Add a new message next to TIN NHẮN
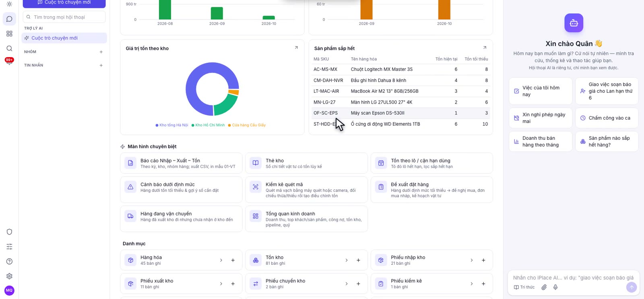Viewport: 644px width, 299px height. [x=101, y=65]
